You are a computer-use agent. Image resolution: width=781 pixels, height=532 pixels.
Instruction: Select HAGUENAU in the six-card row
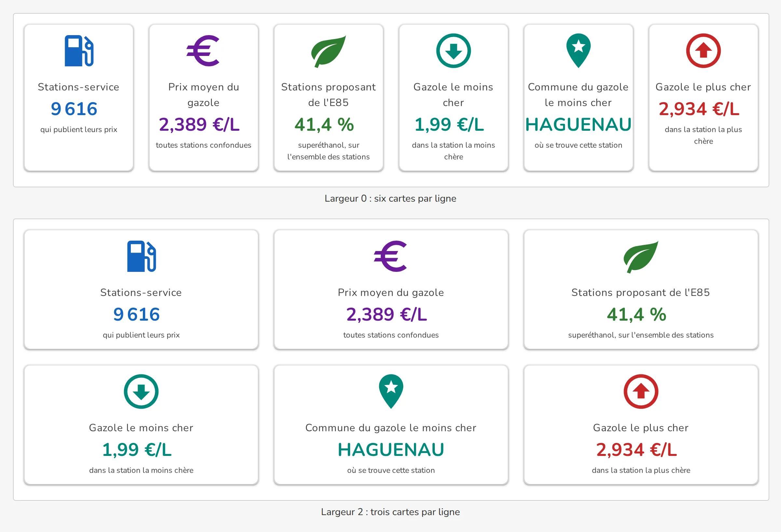pyautogui.click(x=578, y=125)
